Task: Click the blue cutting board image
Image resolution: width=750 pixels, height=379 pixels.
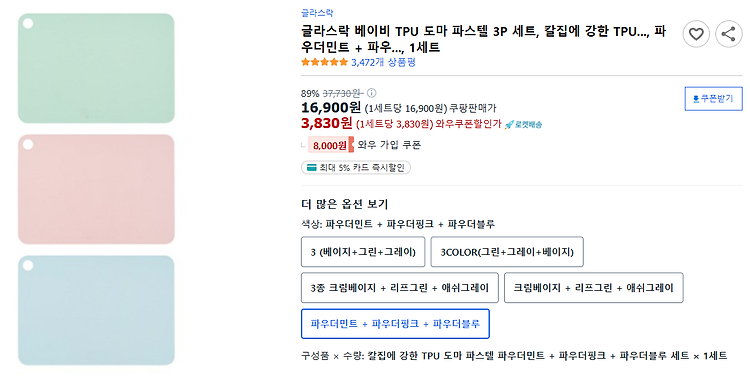Action: pos(96,311)
